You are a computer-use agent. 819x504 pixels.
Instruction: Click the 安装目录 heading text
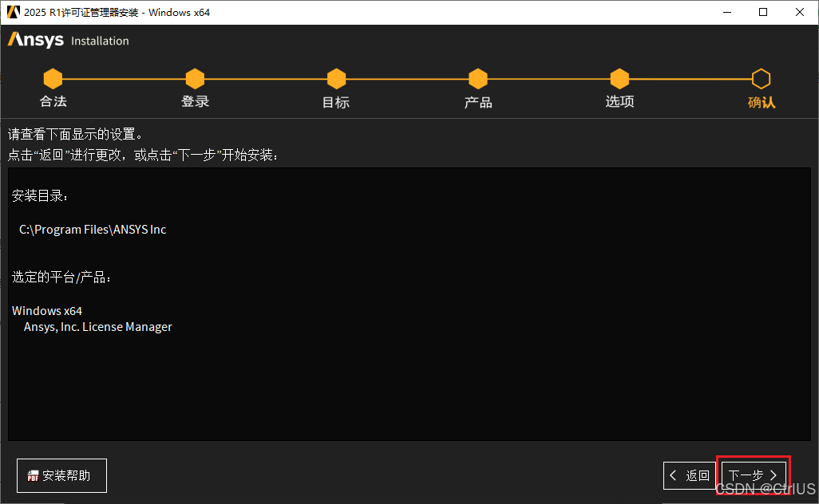pos(40,195)
